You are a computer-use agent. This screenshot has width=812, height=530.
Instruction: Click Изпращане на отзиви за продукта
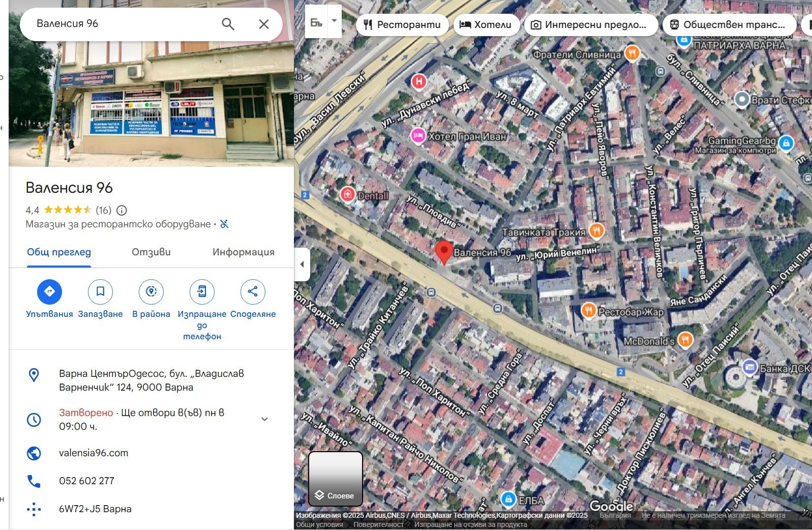(470, 524)
